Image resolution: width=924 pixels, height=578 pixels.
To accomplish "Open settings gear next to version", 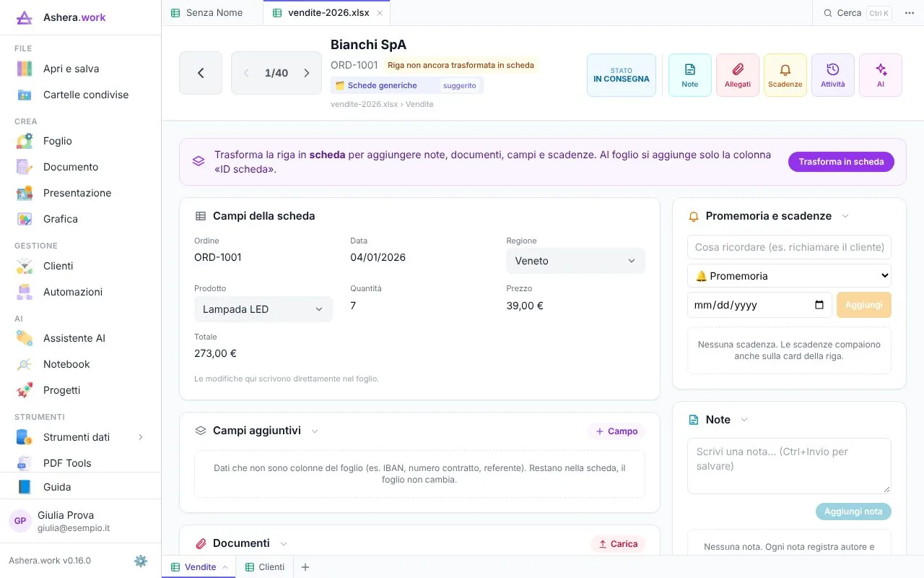I will coord(141,561).
